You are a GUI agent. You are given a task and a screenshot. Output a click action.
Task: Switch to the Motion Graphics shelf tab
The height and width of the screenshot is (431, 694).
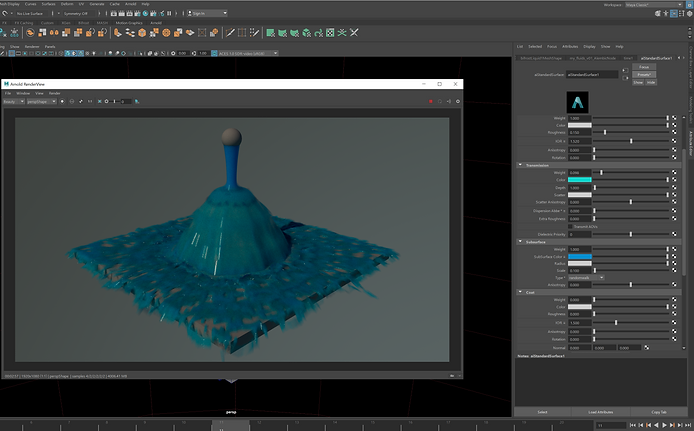tap(129, 23)
